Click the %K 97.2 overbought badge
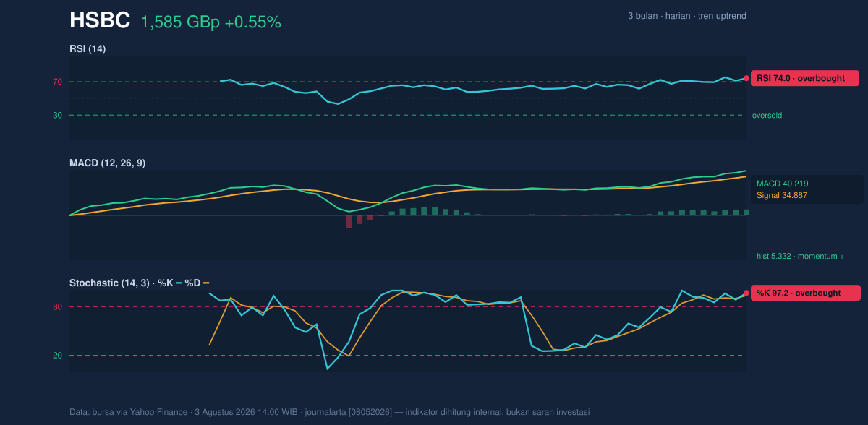868x425 pixels. pos(805,293)
